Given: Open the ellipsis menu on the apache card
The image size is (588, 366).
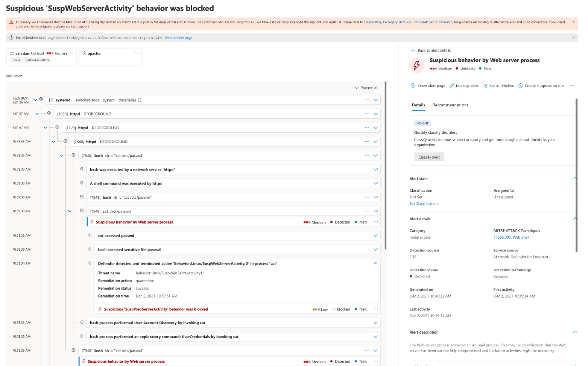Looking at the screenshot, I should (x=137, y=53).
